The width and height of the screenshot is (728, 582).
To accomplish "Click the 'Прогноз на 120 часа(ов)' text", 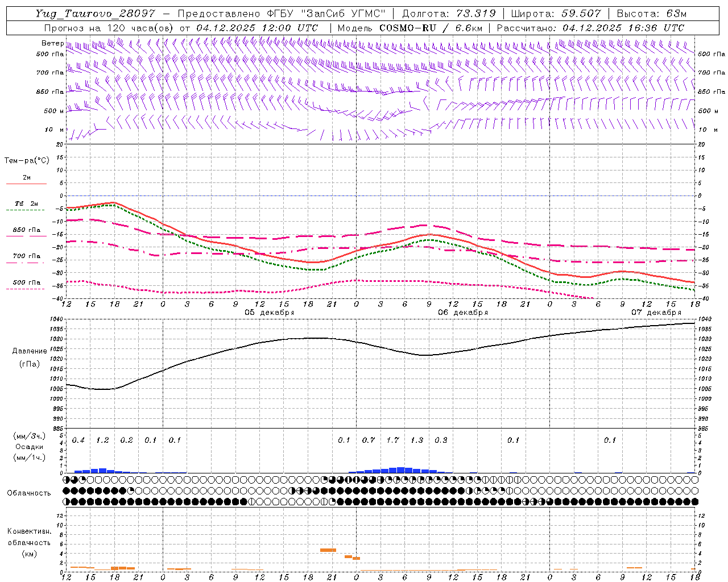I will pyautogui.click(x=109, y=28).
